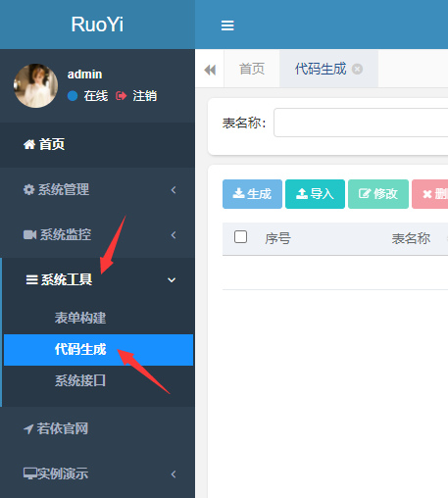Click the camera icon beside 系统监控
448x498 pixels.
point(29,234)
